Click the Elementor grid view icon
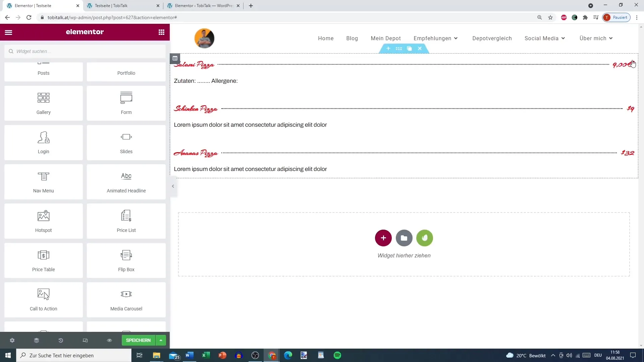644x362 pixels. [x=161, y=32]
